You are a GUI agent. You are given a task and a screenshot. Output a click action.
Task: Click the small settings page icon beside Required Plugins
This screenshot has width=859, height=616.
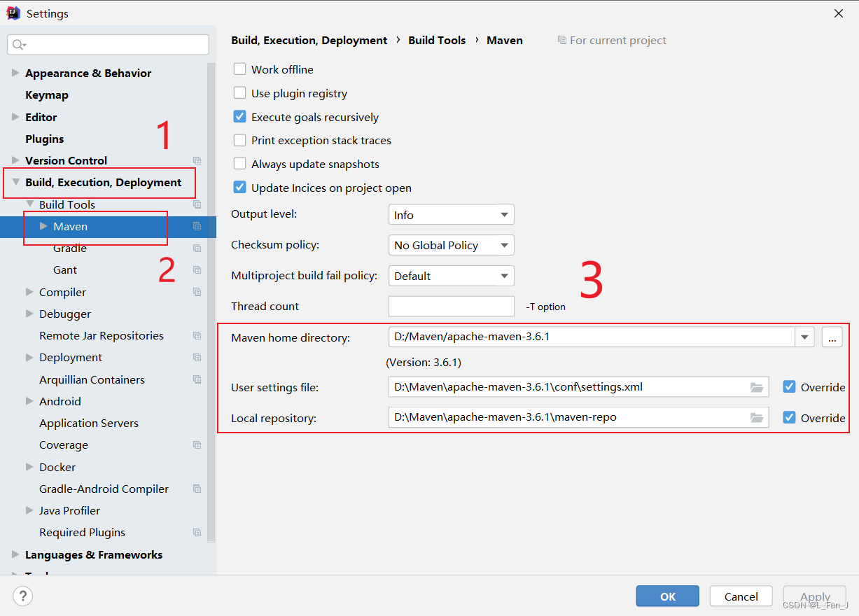(197, 532)
